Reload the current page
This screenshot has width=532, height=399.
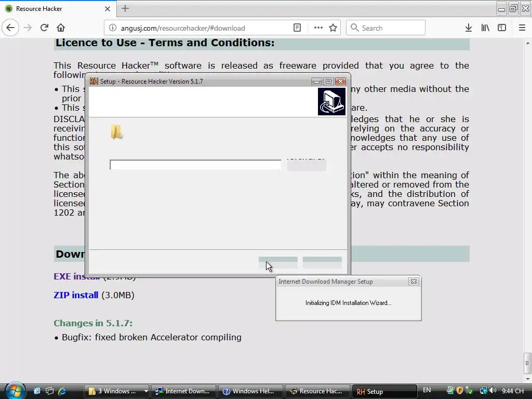click(44, 28)
